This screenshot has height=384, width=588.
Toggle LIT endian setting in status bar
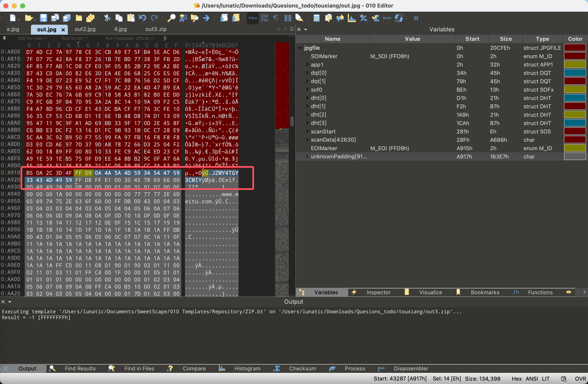click(x=546, y=379)
